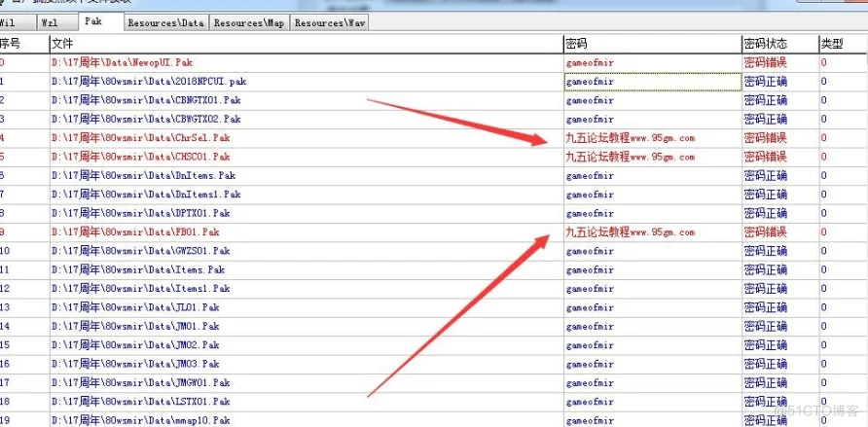The height and width of the screenshot is (427, 868).
Task: Open the Resources\Data tab
Action: [x=166, y=22]
